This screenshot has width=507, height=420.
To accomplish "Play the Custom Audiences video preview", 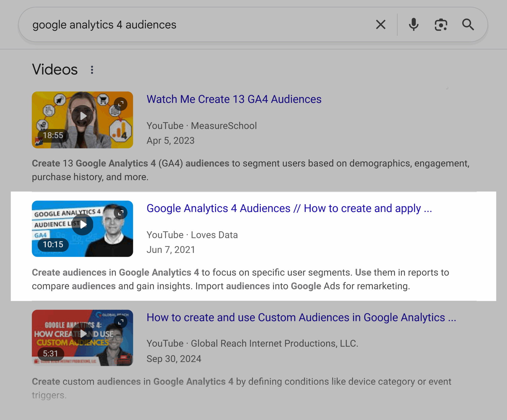I will click(x=82, y=333).
